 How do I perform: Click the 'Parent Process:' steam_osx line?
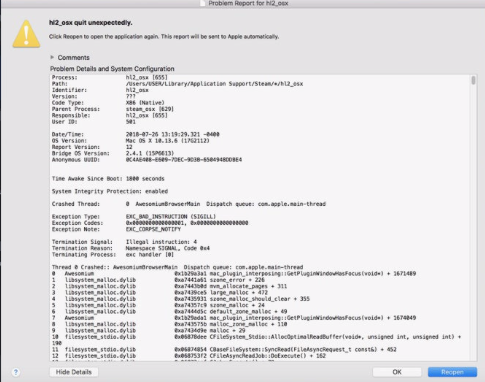tap(113, 109)
